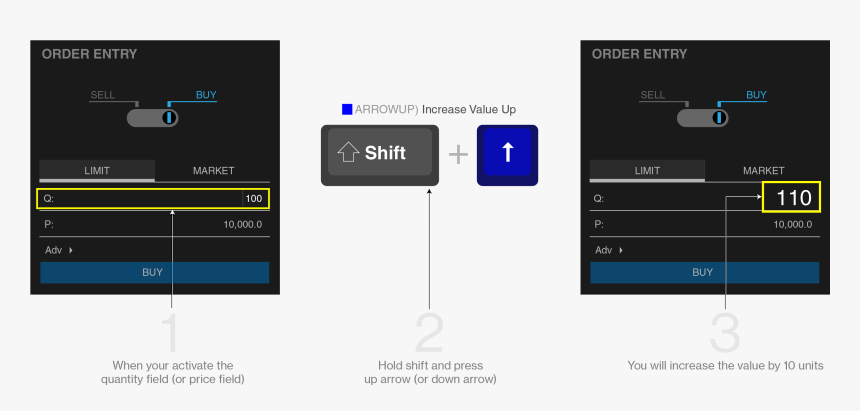Activate the quantity field showing 100
This screenshot has width=860, height=411.
[x=153, y=199]
